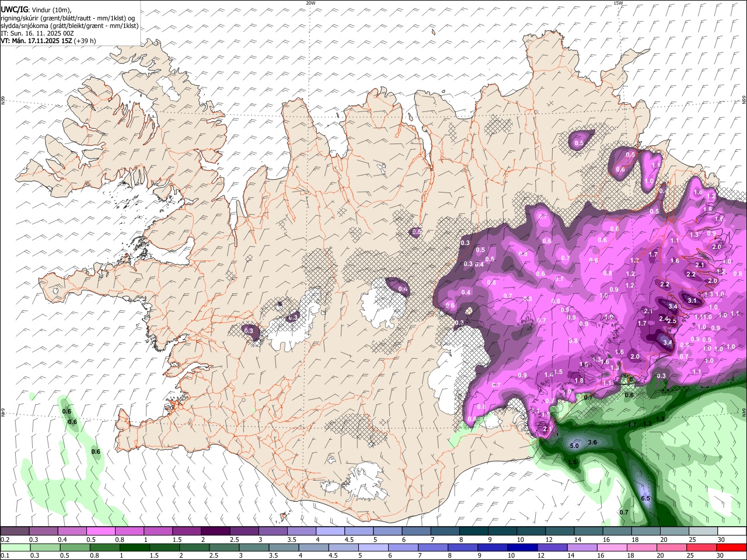This screenshot has width=747, height=560.
Task: Click the 5.0 precipitation value
Action: click(x=574, y=446)
